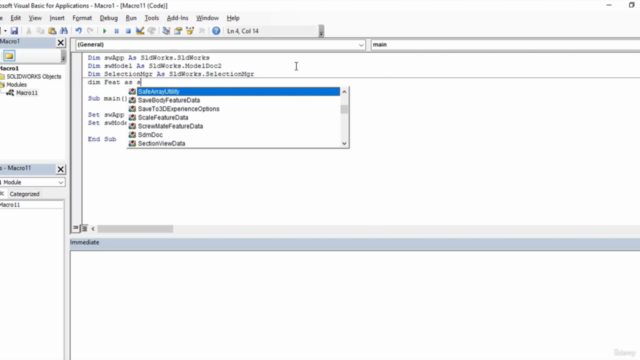Click autocomplete list scroll down arrow
Screen dimensions: 640x360
(x=344, y=143)
